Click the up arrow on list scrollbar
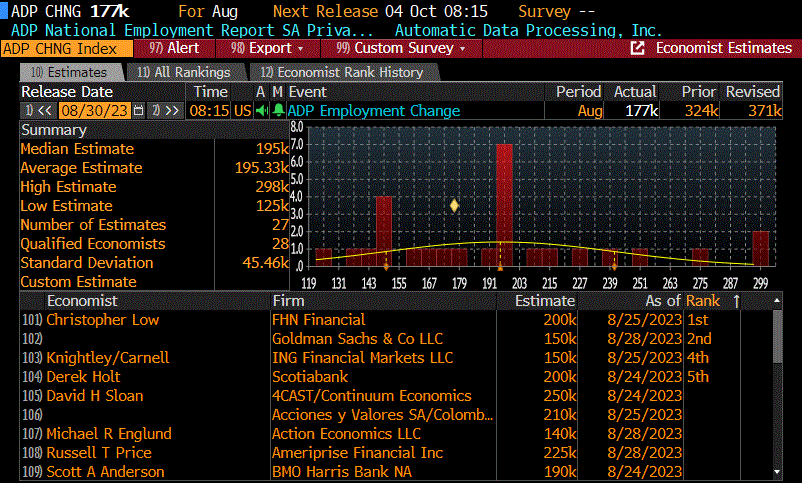This screenshot has height=483, width=802. 777,301
